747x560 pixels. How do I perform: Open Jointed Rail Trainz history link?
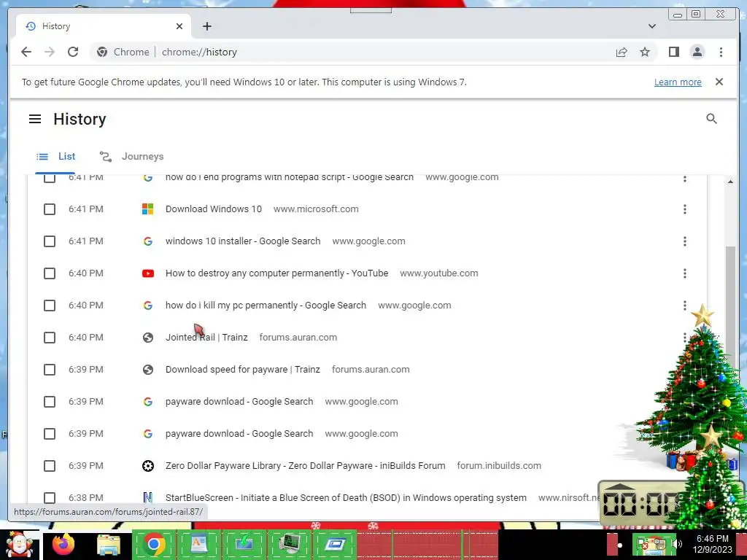pos(206,337)
